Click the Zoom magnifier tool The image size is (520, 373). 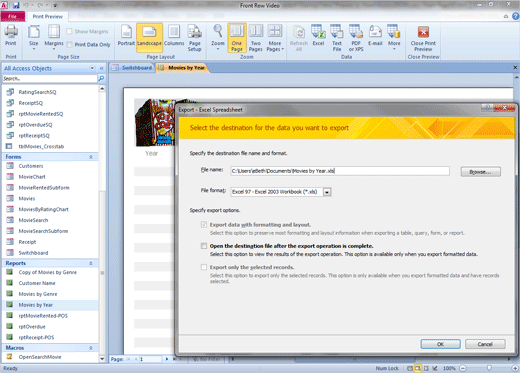[x=218, y=37]
